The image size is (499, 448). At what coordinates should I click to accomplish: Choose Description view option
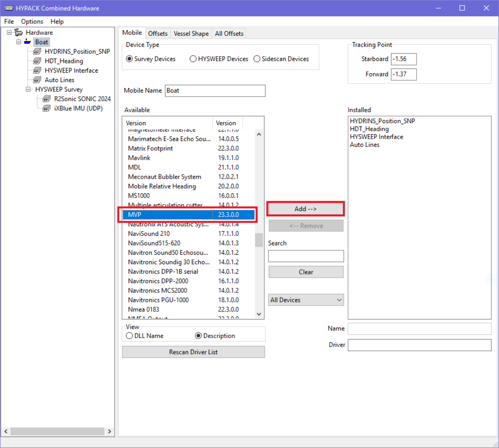click(199, 336)
